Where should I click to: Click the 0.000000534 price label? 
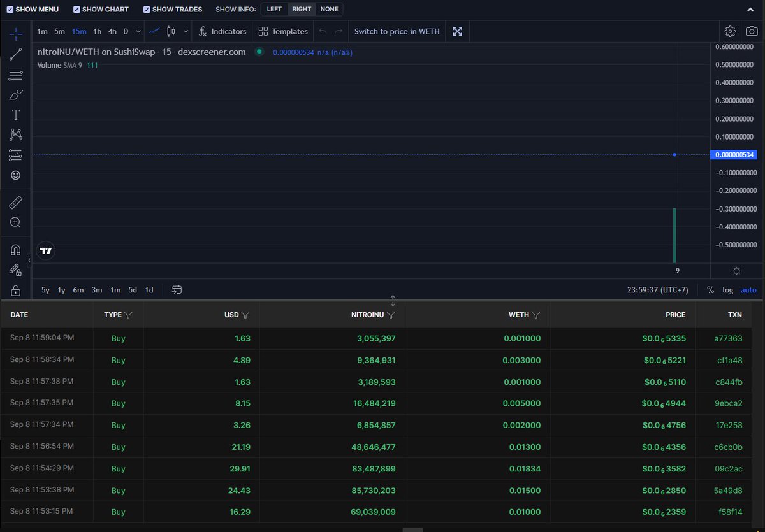[734, 155]
